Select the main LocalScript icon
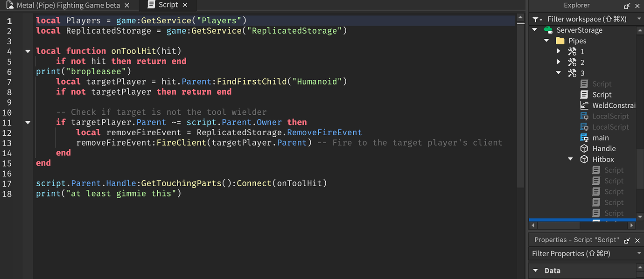Image resolution: width=644 pixels, height=279 pixels. [x=584, y=138]
